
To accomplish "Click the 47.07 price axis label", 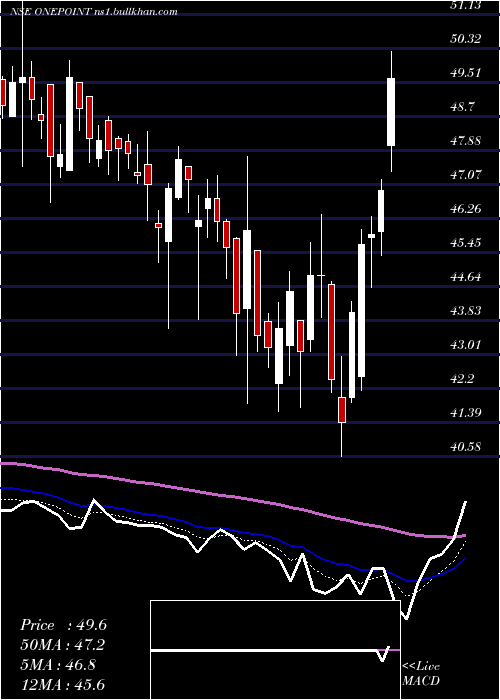I will tap(466, 175).
